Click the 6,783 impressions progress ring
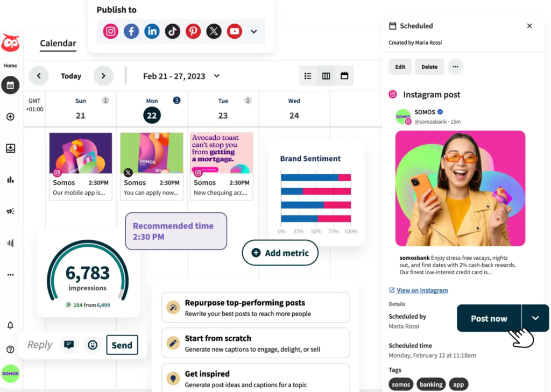551x392 pixels. point(88,272)
